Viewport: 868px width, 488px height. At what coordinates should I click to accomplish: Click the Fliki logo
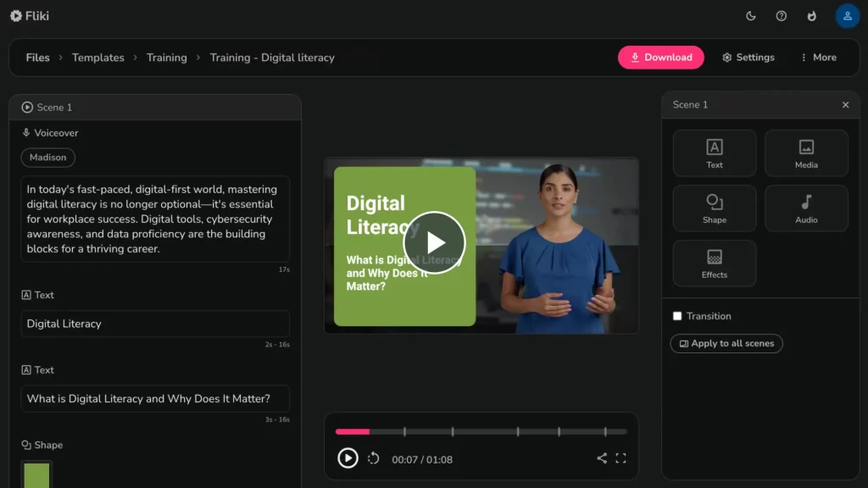(x=29, y=15)
